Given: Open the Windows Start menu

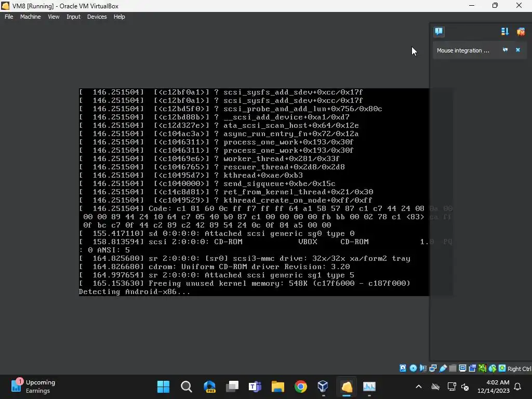Looking at the screenshot, I should coord(163,387).
